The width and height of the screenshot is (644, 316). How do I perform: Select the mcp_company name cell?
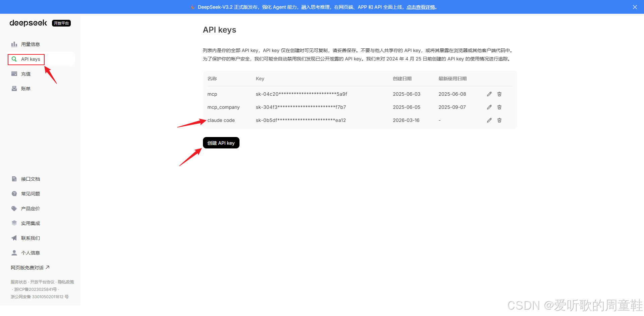point(223,107)
